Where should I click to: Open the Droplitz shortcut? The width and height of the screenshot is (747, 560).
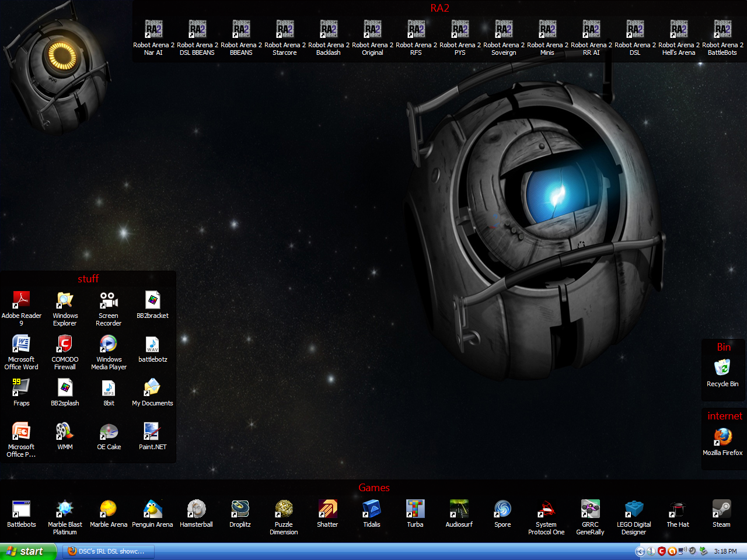[240, 513]
